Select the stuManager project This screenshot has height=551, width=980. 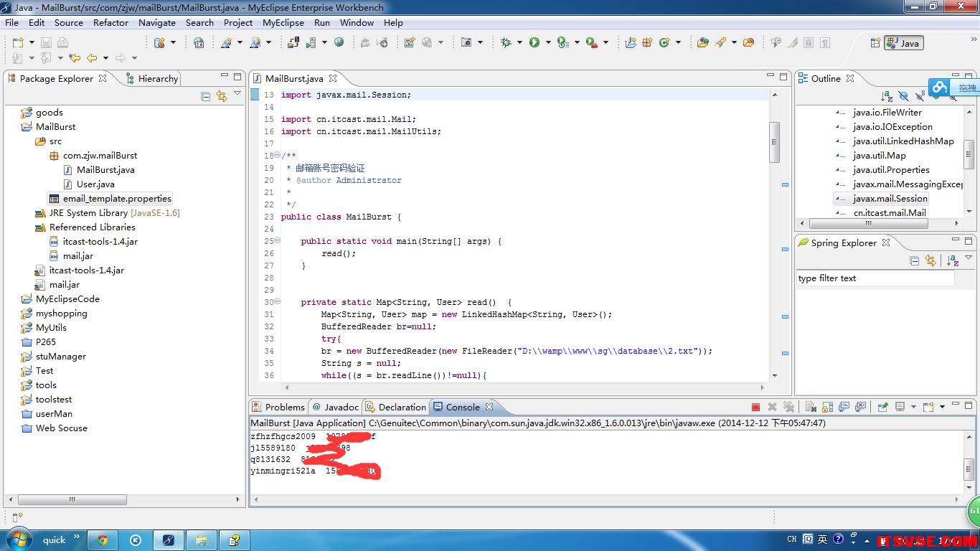point(61,357)
